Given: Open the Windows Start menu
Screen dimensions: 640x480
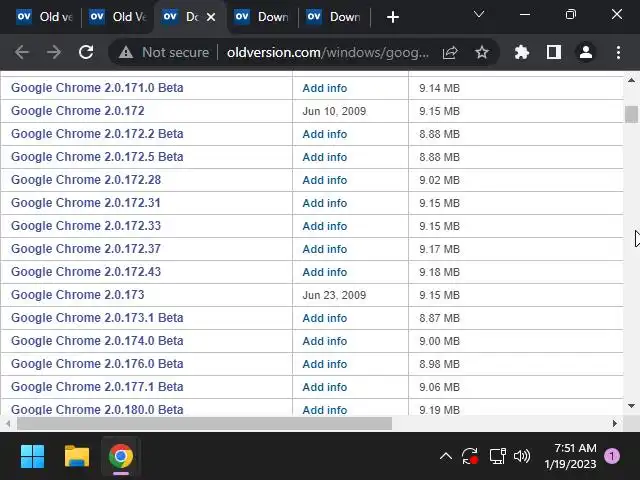Looking at the screenshot, I should click(32, 456).
